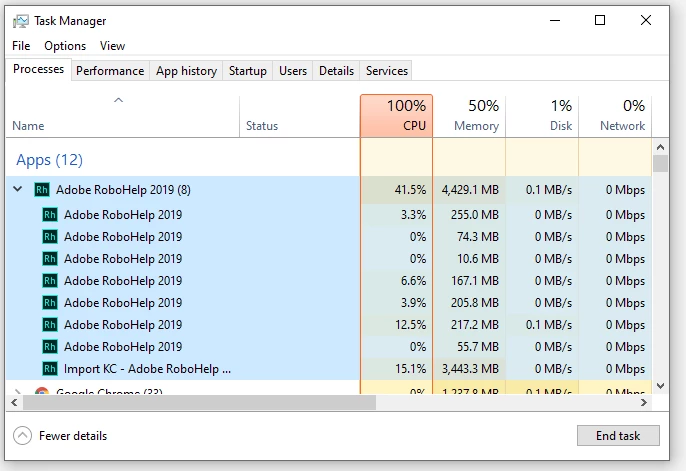Click the vertical scrollbar down arrow
This screenshot has width=686, height=471.
660,386
